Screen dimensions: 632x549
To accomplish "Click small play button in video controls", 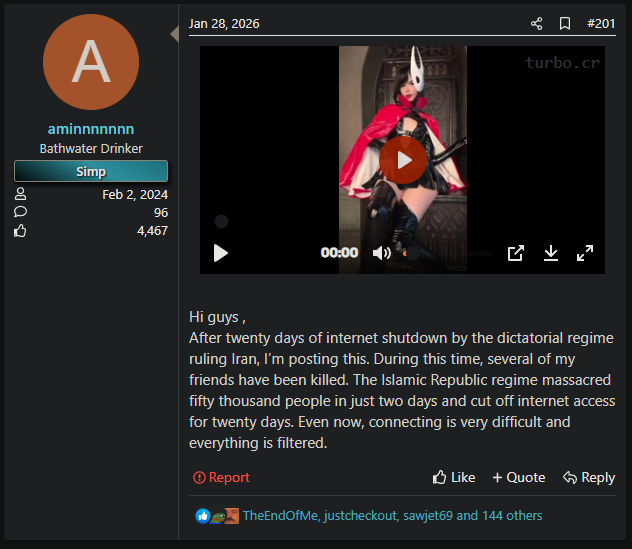I will coord(220,253).
